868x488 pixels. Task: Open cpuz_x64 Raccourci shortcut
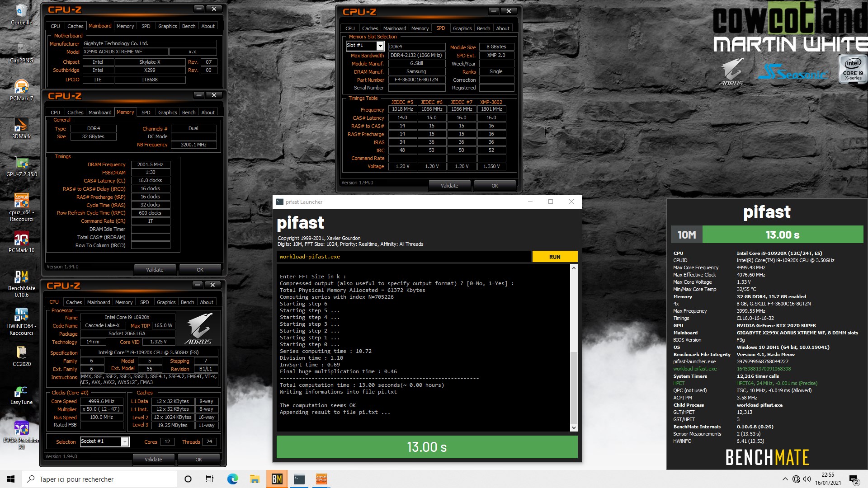click(x=21, y=207)
